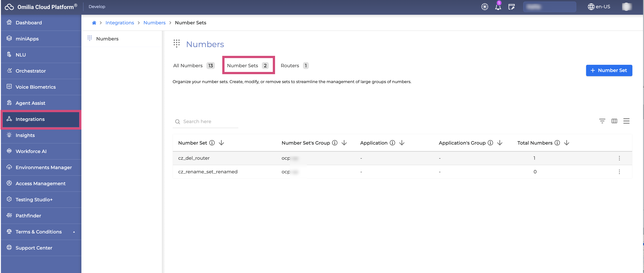Open the notes icon in header
Viewport: 644px width, 273px height.
tap(511, 7)
